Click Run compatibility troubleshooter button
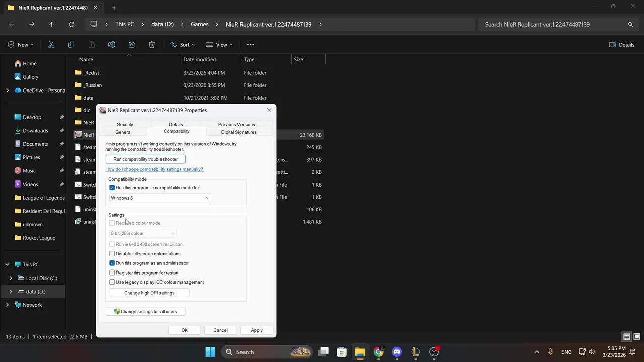Viewport: 644px width, 362px height. pos(145,159)
